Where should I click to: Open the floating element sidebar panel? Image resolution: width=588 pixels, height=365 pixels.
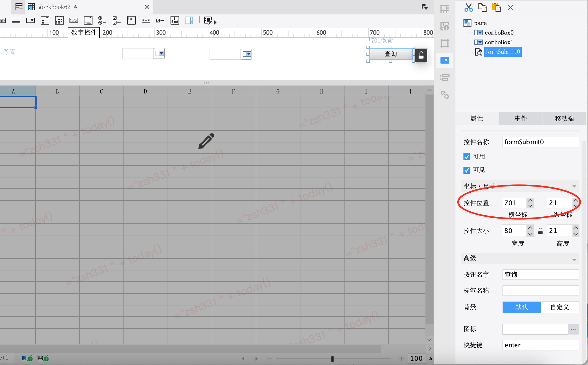pyautogui.click(x=445, y=43)
